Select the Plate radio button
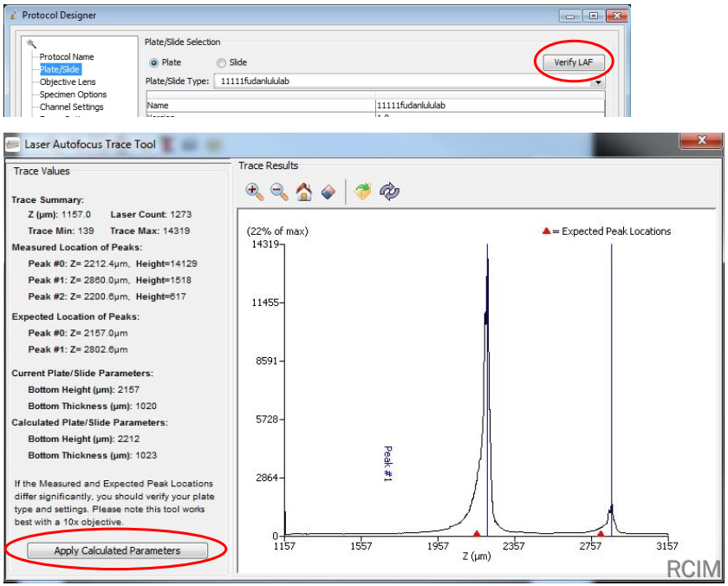Screen dimensions: 728x586 154,62
